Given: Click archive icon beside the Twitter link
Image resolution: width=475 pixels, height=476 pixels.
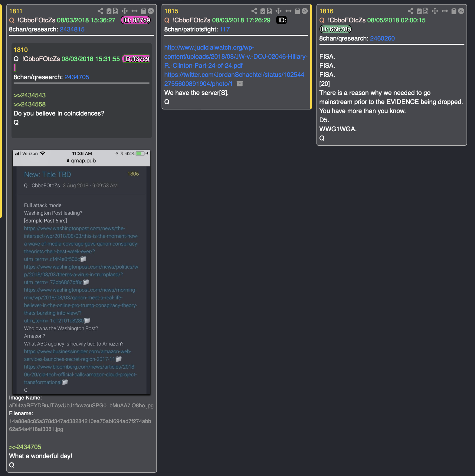Looking at the screenshot, I should tap(240, 84).
